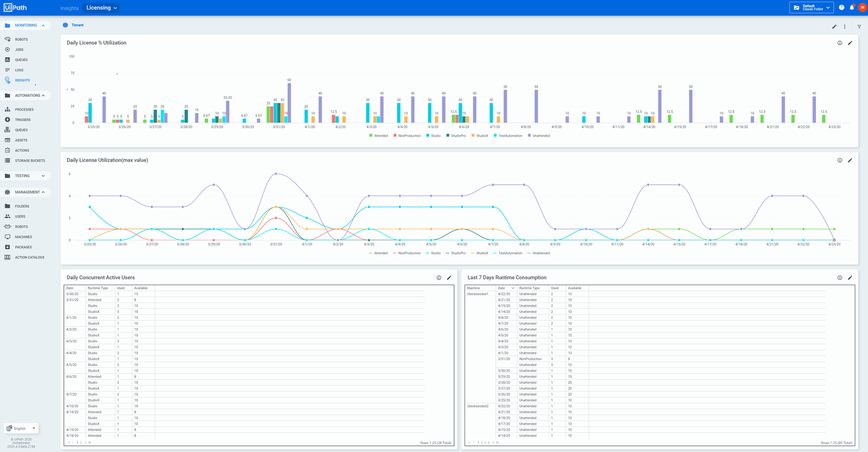Open the English language dropdown
This screenshot has width=868, height=452.
pos(21,428)
